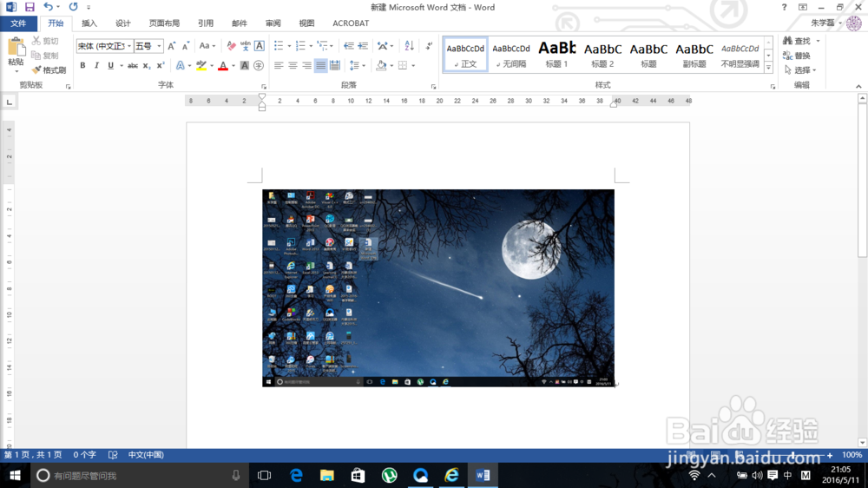Toggle underline formatting
The height and width of the screenshot is (488, 868).
(111, 65)
